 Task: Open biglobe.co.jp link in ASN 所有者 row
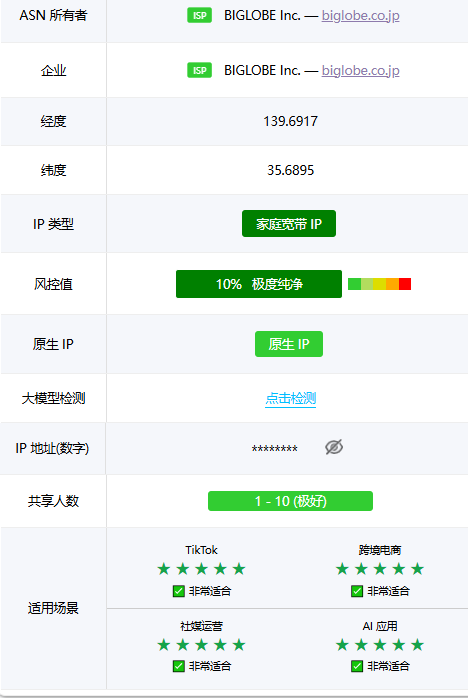tap(360, 16)
